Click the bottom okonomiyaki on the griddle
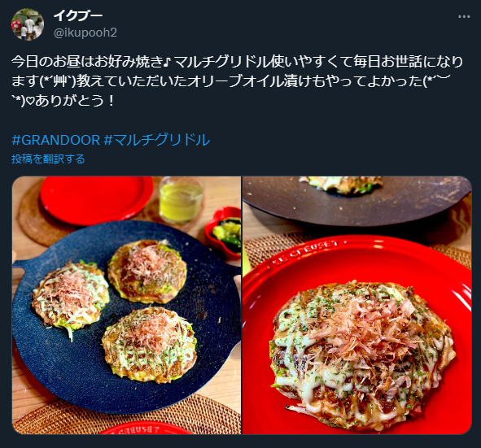Screen dimensions: 481x448 [x=150, y=345]
